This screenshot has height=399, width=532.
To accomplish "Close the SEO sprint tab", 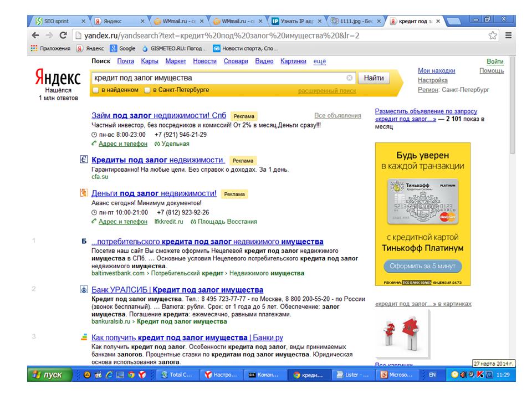I will point(84,21).
